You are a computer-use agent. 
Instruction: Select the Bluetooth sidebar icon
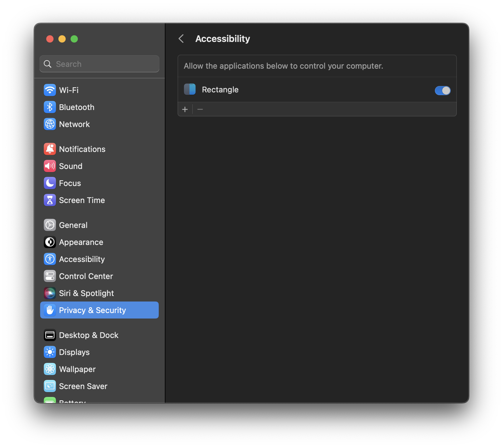pyautogui.click(x=50, y=107)
